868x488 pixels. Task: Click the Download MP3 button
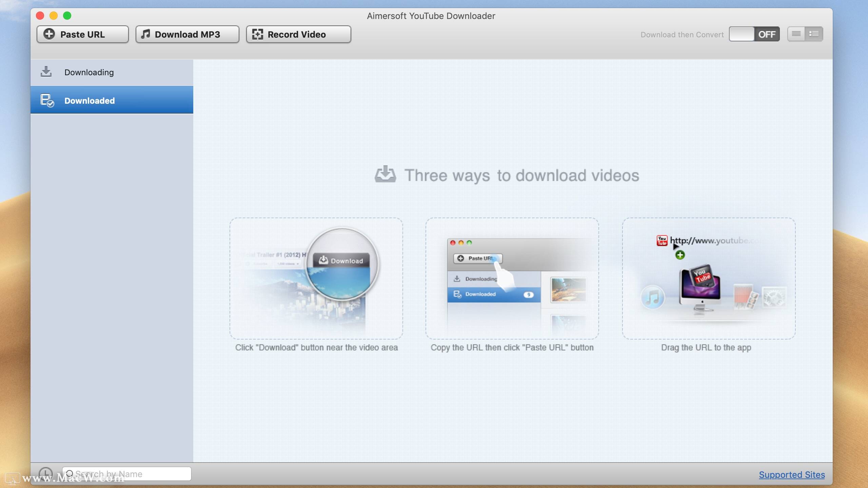(x=187, y=34)
